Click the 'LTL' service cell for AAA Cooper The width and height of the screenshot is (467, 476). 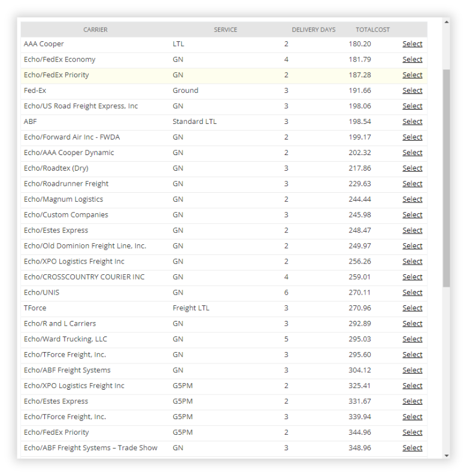[178, 44]
